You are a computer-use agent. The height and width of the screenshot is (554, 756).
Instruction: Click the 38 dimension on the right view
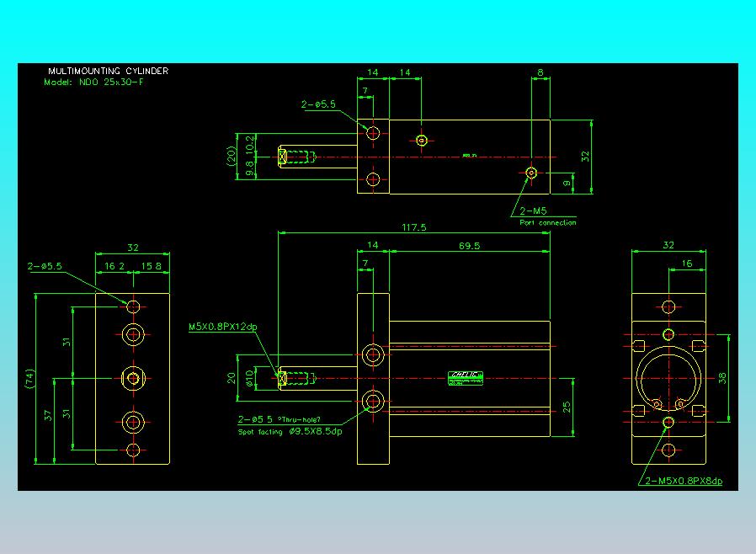(x=721, y=378)
